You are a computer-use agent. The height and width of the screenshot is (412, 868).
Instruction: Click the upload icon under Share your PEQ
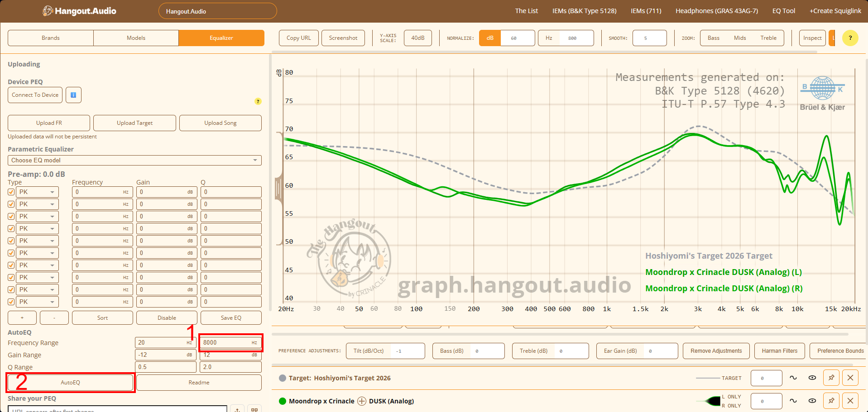coord(237,409)
